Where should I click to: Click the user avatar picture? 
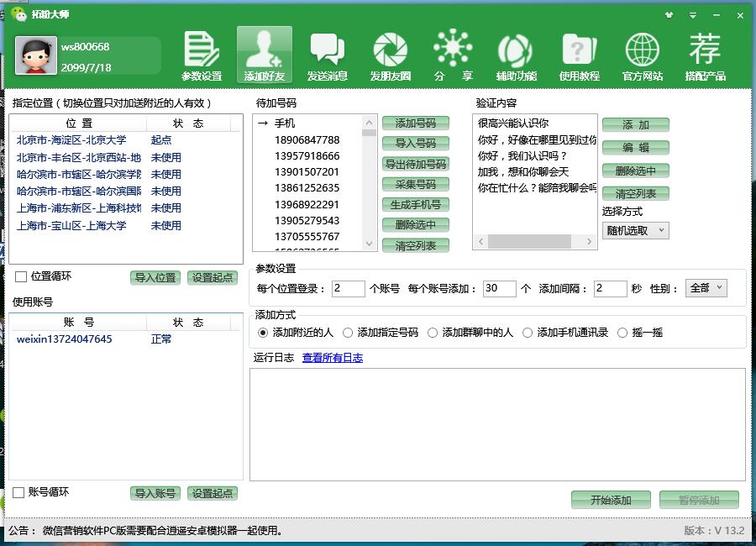tap(36, 56)
